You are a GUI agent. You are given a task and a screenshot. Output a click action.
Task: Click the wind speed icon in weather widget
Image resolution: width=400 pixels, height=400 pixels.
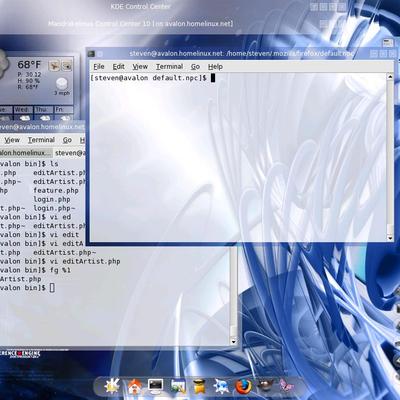coord(62,83)
